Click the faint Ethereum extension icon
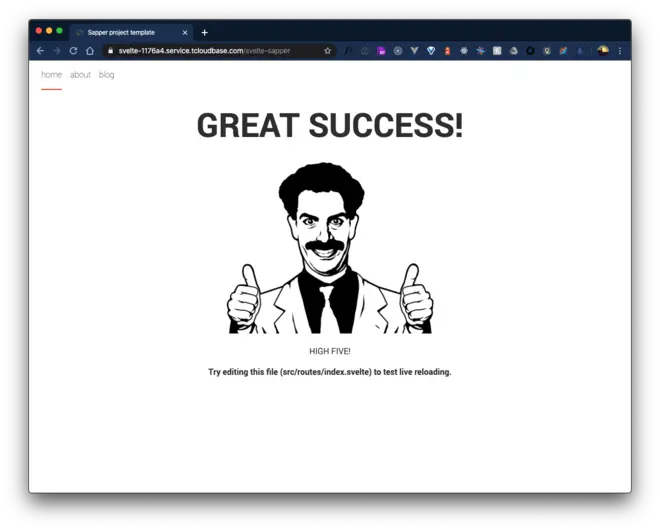Viewport: 660px width, 531px height. tap(580, 51)
